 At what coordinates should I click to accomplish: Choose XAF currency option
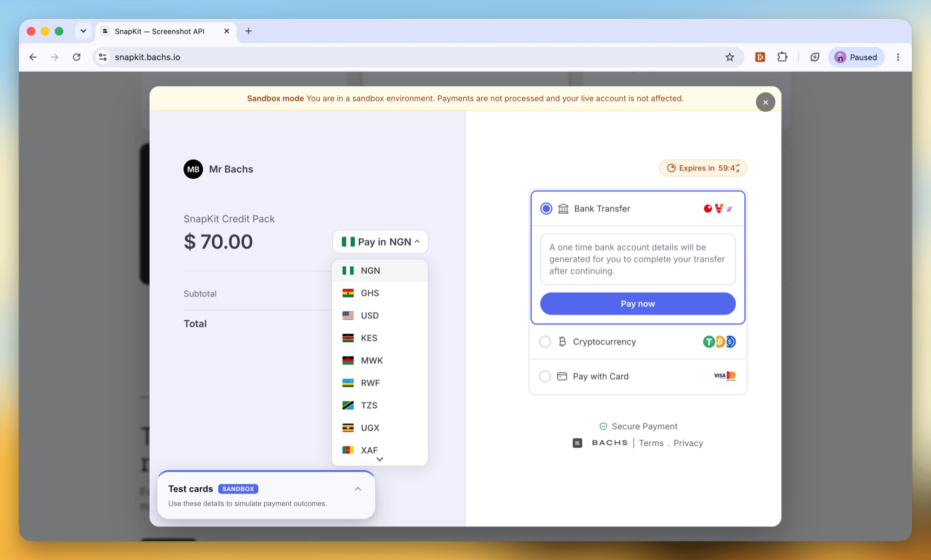(380, 450)
